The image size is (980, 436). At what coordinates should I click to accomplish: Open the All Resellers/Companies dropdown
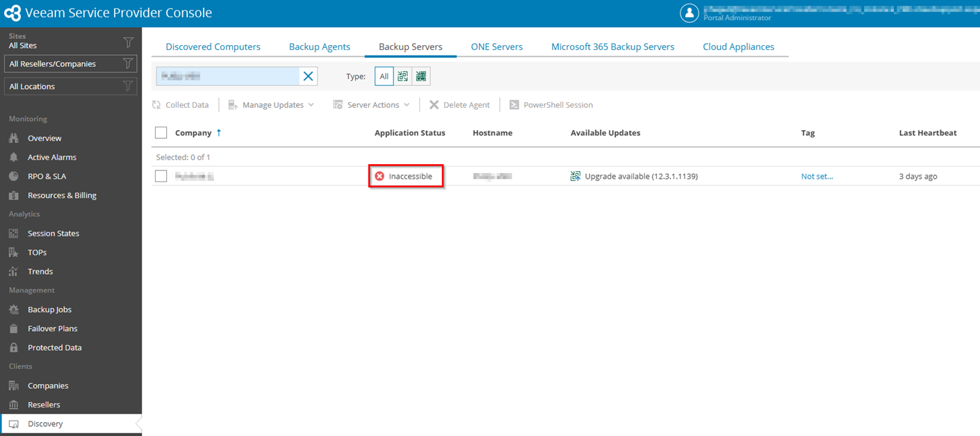click(70, 64)
